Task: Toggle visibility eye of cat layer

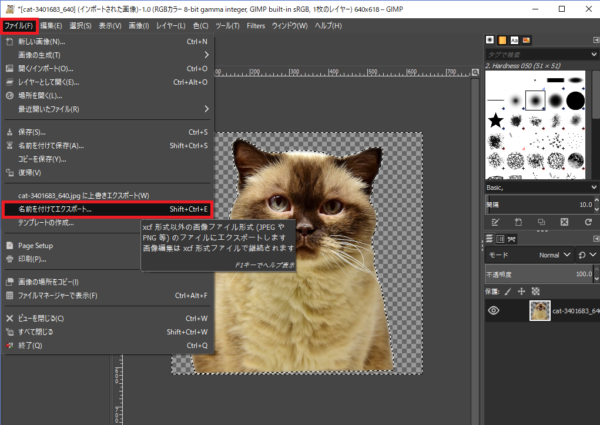Action: coord(493,311)
